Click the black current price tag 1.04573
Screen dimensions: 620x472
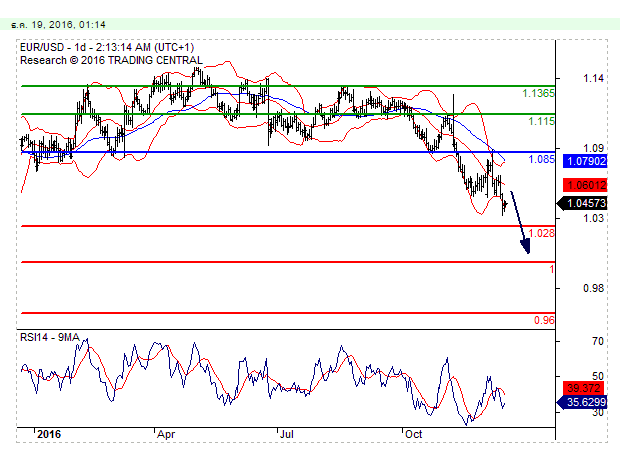point(582,204)
